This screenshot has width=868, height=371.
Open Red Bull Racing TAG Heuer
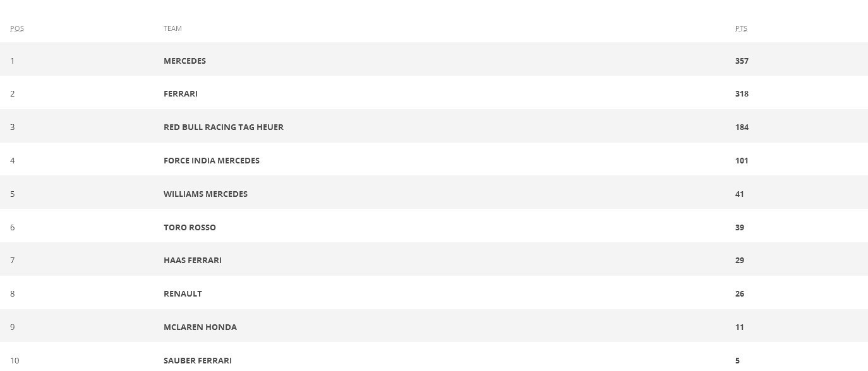pyautogui.click(x=224, y=127)
